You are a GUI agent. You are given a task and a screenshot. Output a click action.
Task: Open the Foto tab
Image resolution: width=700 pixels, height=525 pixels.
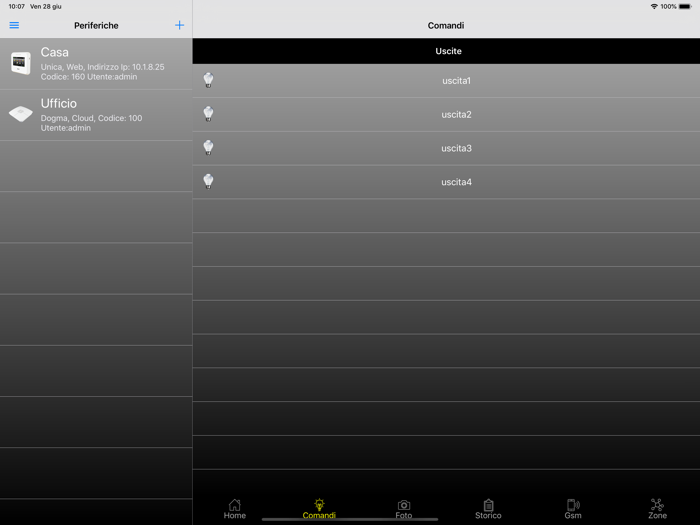click(404, 509)
